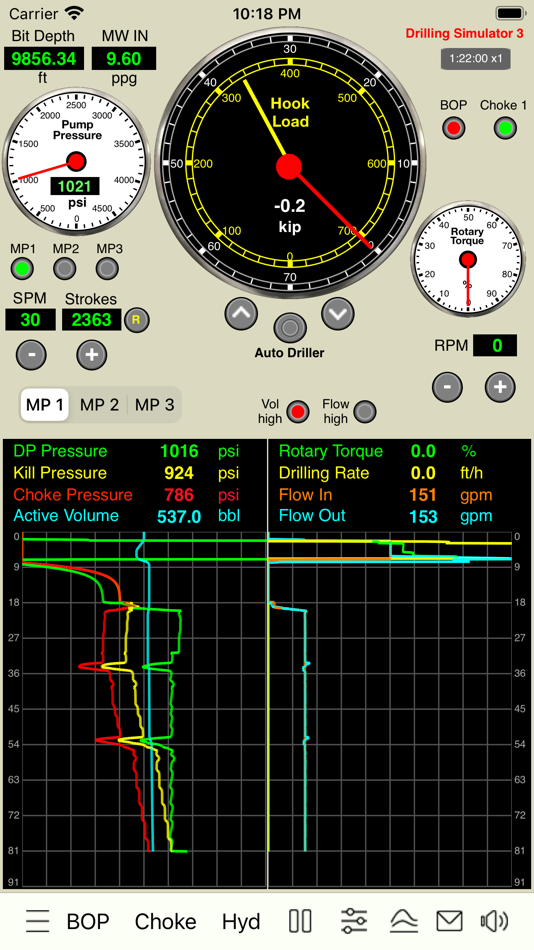Click the yellow R strokes reset button
534x950 pixels.
[x=136, y=320]
